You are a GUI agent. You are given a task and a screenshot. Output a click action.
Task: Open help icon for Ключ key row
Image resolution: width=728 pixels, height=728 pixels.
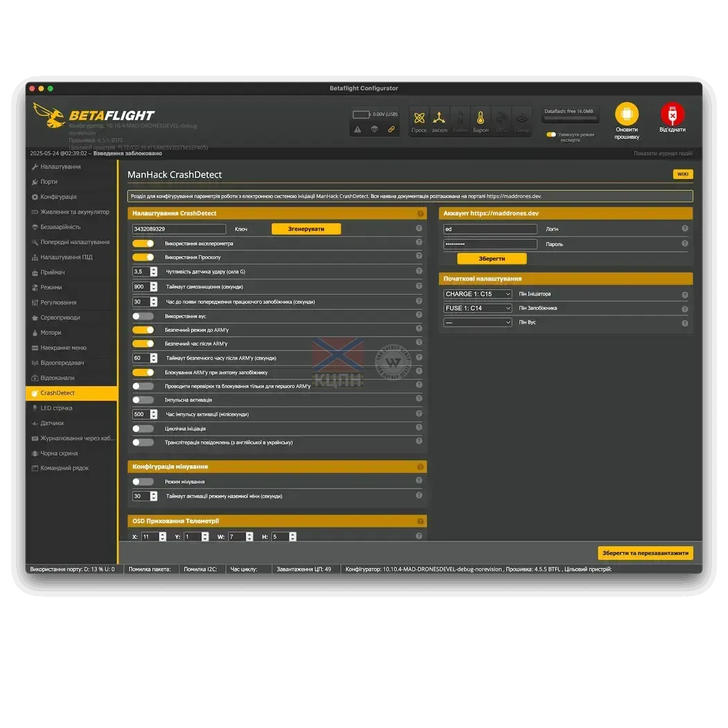[x=419, y=228]
